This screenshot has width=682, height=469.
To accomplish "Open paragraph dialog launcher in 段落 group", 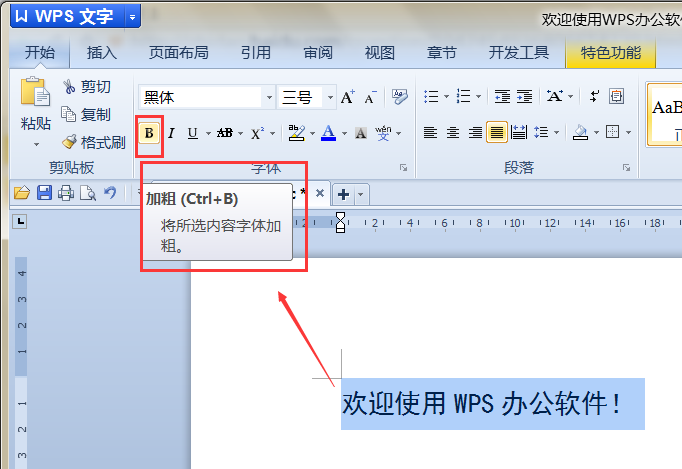I will 626,168.
